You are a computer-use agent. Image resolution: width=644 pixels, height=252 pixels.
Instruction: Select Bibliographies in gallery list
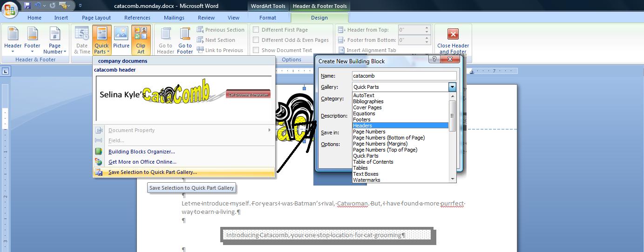tap(400, 101)
